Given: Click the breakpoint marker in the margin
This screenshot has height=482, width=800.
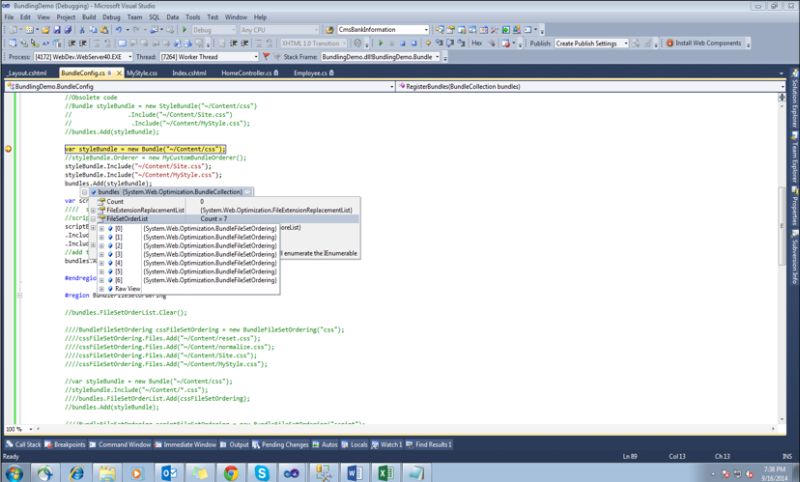Looking at the screenshot, I should 8,149.
